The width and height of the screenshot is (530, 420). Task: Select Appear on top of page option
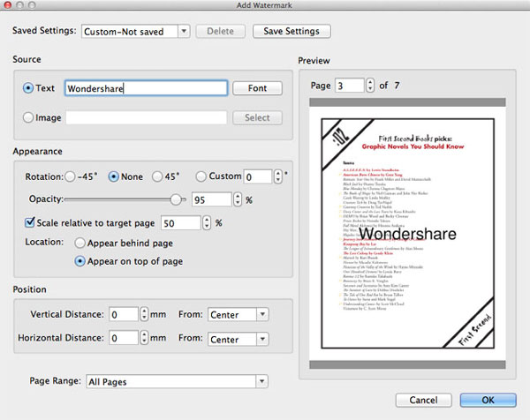coord(79,261)
